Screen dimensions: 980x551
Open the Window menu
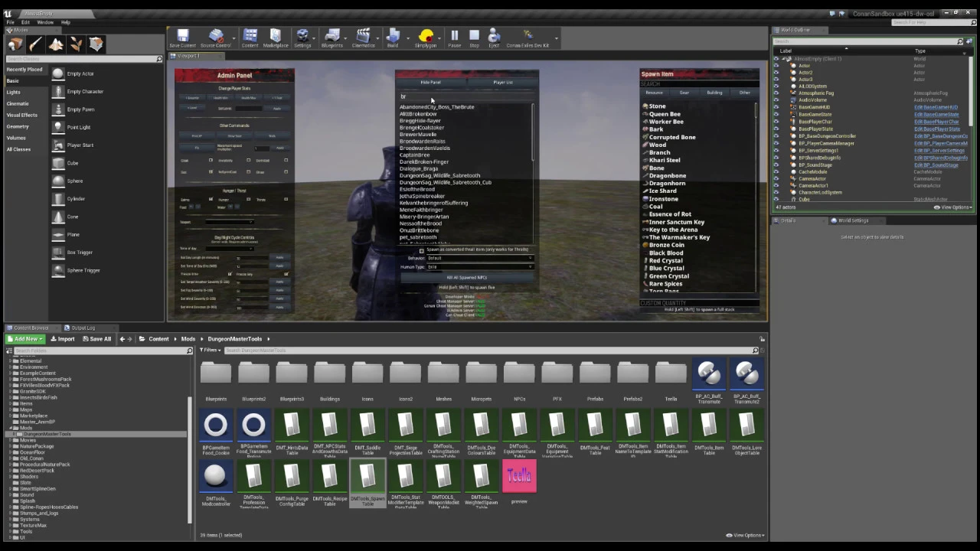45,22
